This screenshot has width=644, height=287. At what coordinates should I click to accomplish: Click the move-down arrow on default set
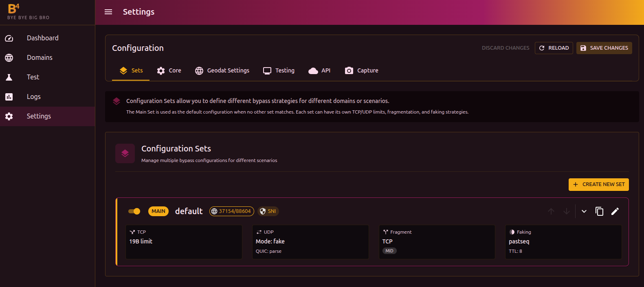coord(566,211)
